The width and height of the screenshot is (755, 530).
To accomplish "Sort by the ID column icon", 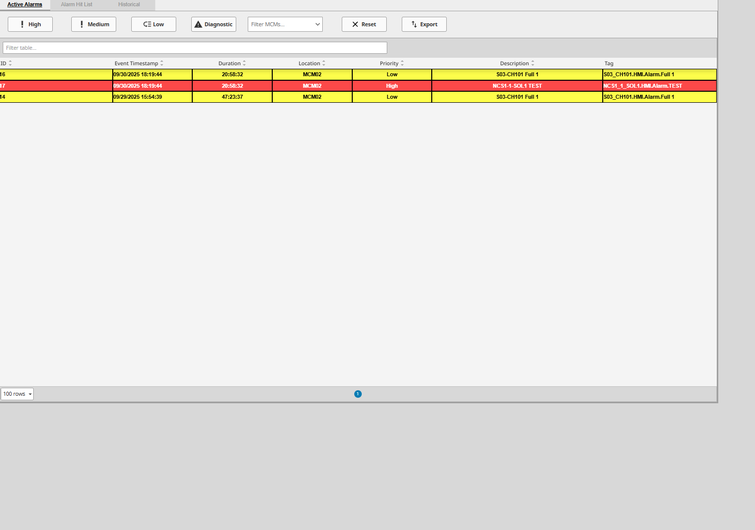I will [10, 63].
